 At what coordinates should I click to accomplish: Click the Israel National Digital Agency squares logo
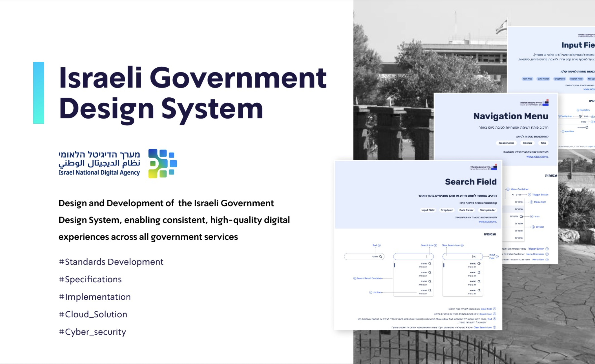162,163
